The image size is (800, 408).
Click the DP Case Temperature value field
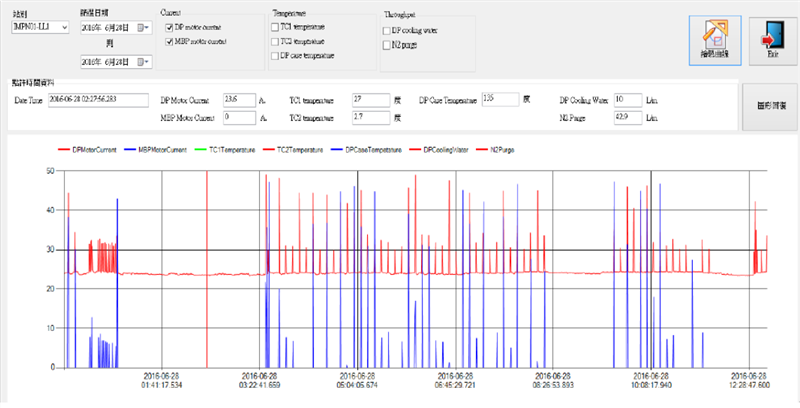[499, 100]
